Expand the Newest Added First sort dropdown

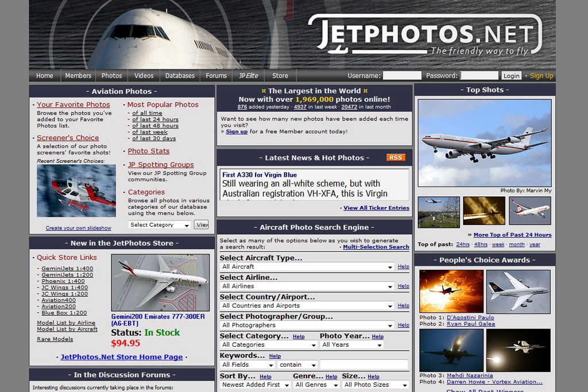click(255, 385)
